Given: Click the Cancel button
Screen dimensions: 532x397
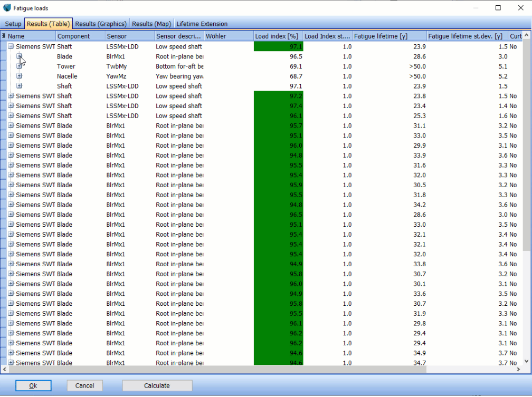Looking at the screenshot, I should (84, 385).
